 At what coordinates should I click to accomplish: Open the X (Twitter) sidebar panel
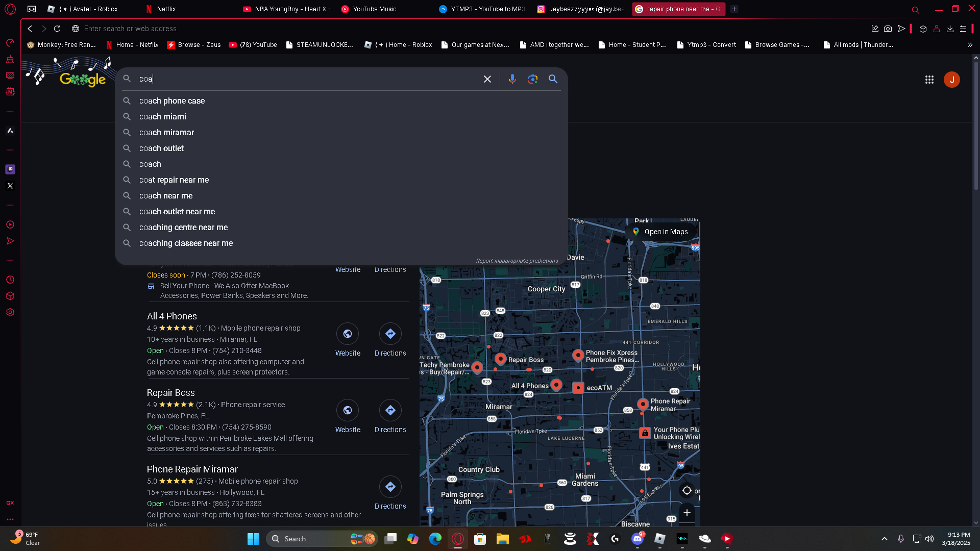[x=10, y=186]
